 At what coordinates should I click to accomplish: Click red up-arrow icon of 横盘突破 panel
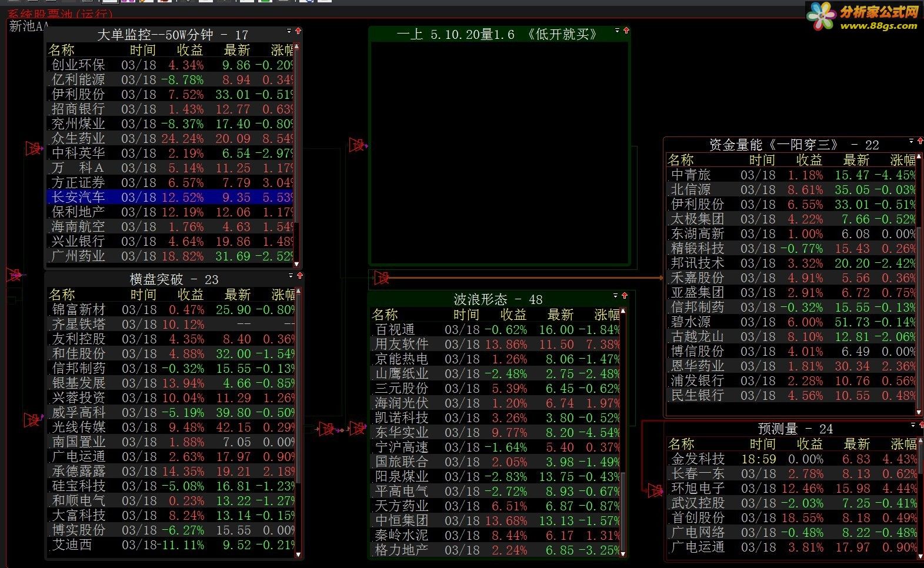299,275
